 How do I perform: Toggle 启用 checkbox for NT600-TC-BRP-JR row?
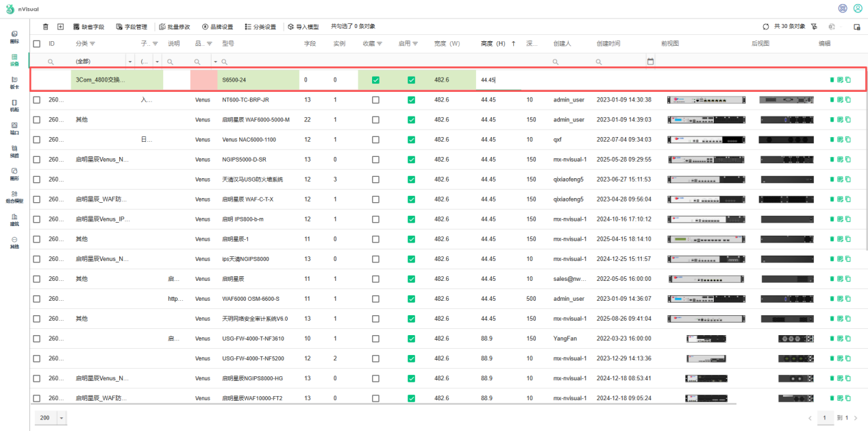pos(411,100)
